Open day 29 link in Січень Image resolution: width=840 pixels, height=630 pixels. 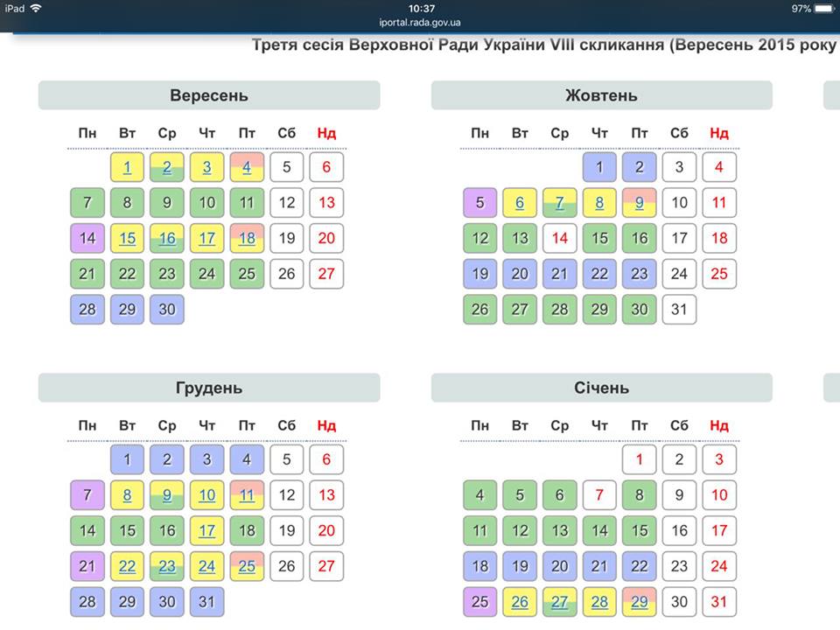pyautogui.click(x=640, y=602)
